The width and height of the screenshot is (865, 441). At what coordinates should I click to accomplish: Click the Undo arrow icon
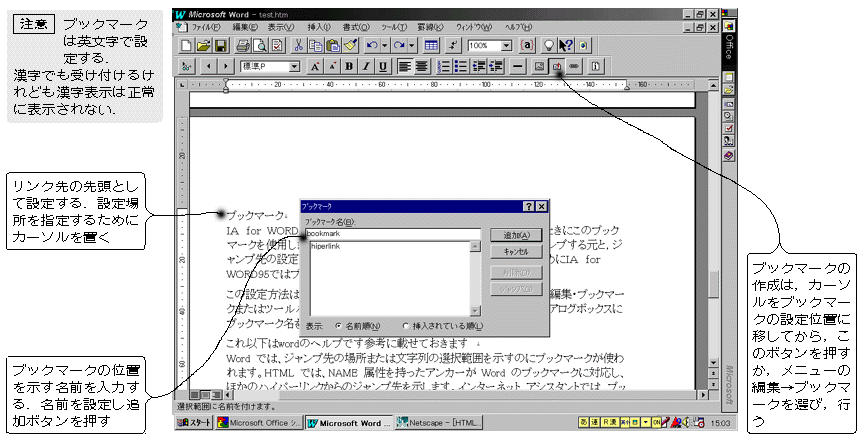pos(372,45)
